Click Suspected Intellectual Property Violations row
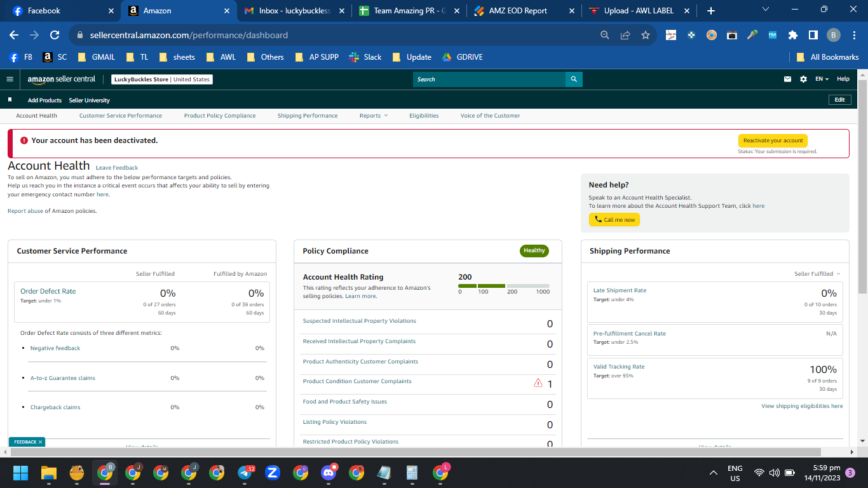Image resolution: width=868 pixels, height=488 pixels. click(x=428, y=322)
